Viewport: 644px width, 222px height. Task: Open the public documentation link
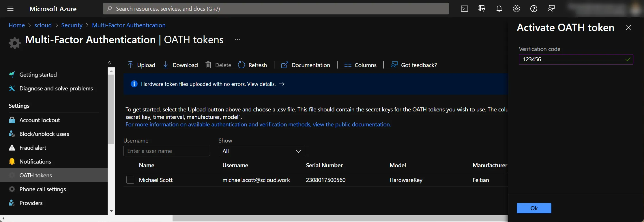pos(258,124)
